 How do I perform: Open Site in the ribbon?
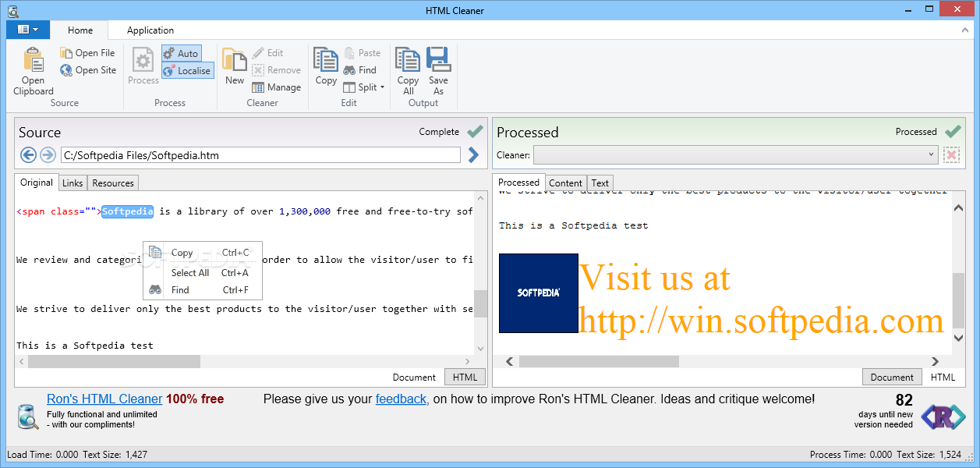88,70
